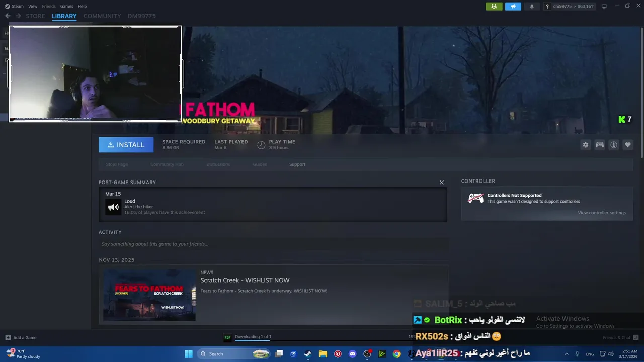Open Steam from the taskbar

click(307, 354)
